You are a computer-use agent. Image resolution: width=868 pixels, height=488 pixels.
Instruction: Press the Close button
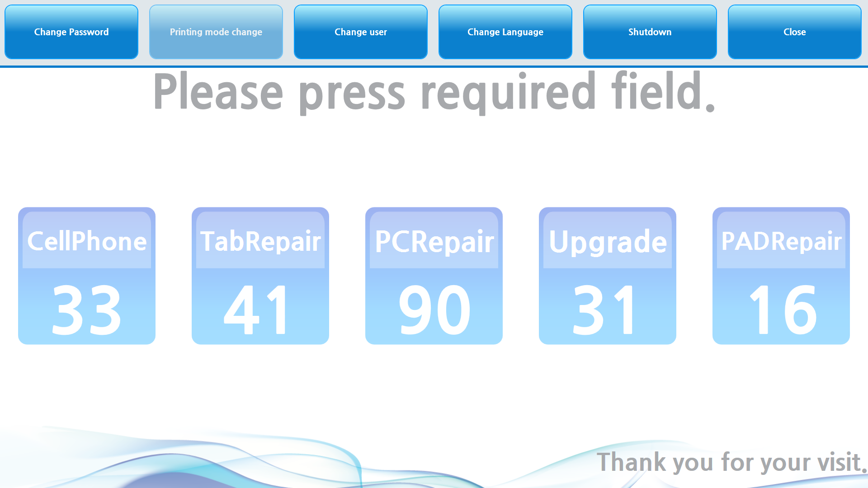[x=795, y=32]
